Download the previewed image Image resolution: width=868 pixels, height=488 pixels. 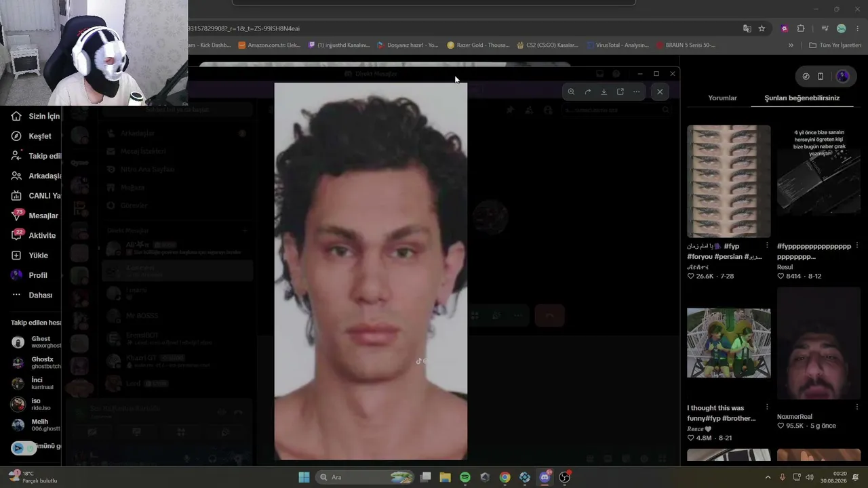click(x=604, y=91)
